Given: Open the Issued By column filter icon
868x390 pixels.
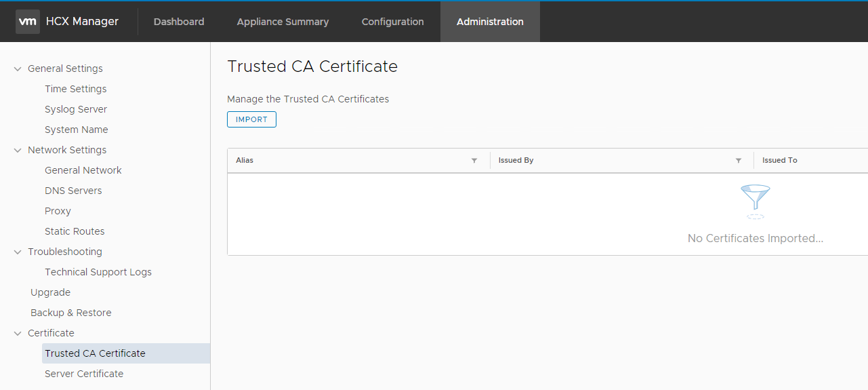Looking at the screenshot, I should pyautogui.click(x=739, y=161).
